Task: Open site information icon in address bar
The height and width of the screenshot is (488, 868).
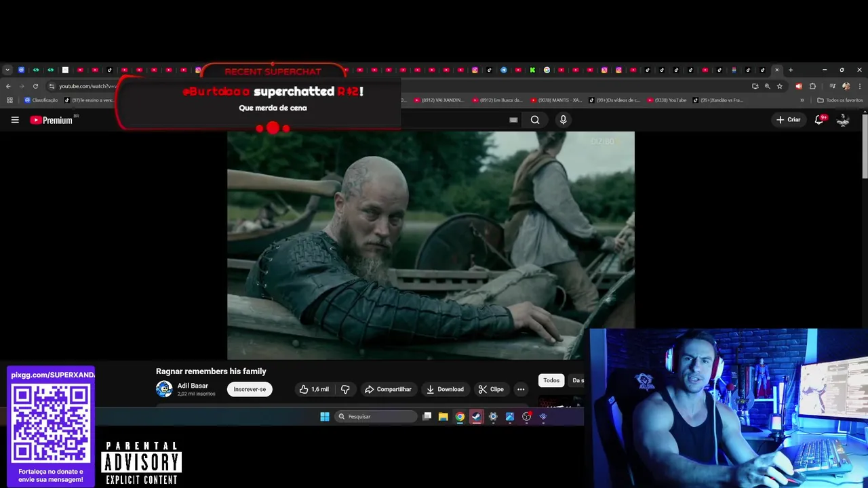Action: (52, 86)
